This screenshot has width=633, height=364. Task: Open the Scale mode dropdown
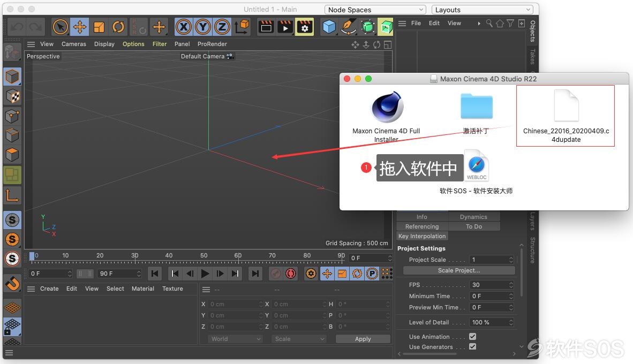299,339
